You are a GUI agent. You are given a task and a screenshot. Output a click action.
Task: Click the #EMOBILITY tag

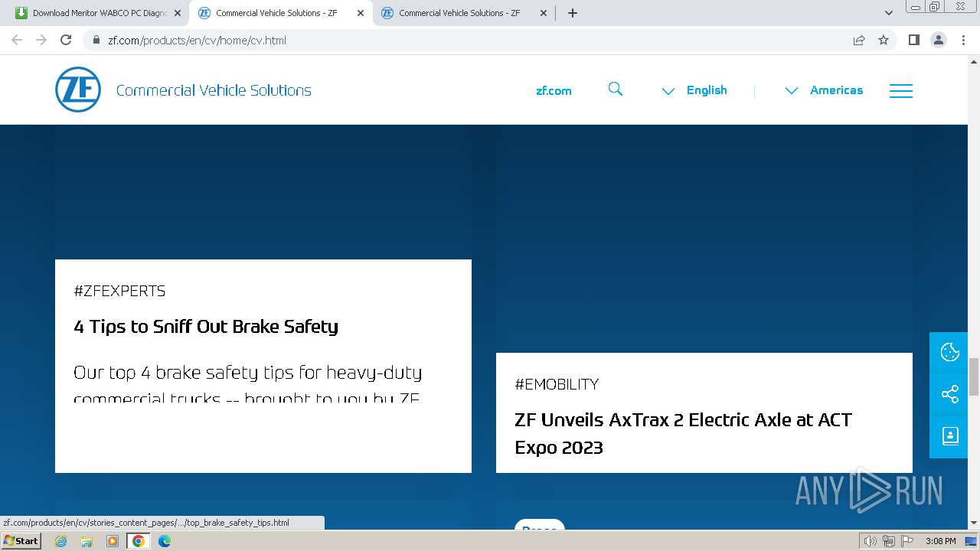(x=557, y=384)
